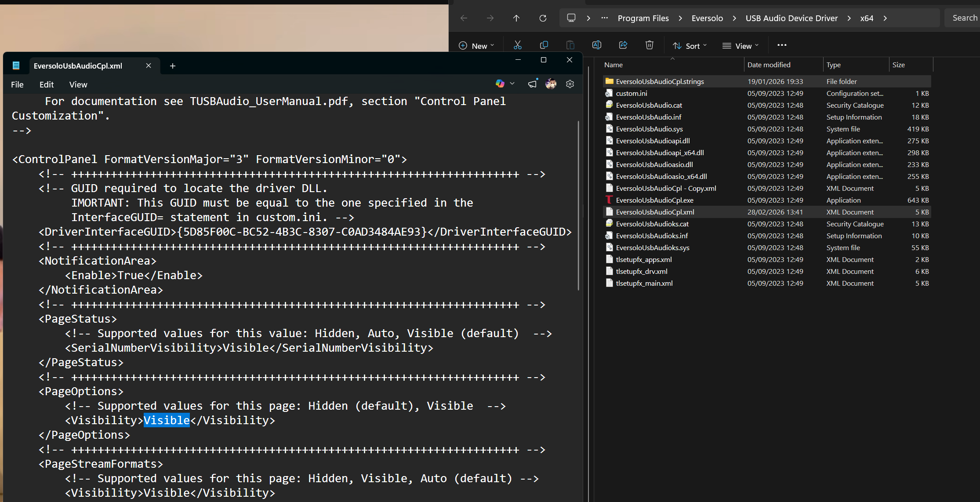Expand the chevron after Program Files breadcrumb
This screenshot has width=980, height=502.
point(680,18)
